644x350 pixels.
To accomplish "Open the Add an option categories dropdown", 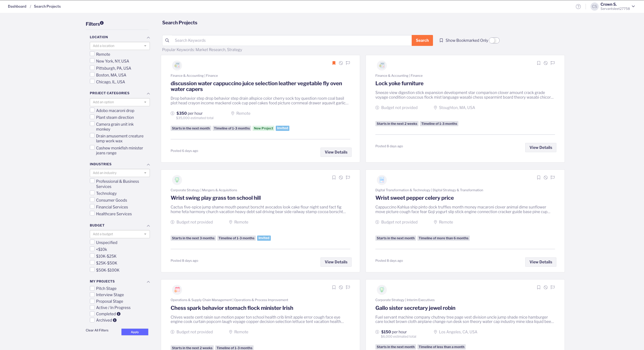I will tap(120, 102).
